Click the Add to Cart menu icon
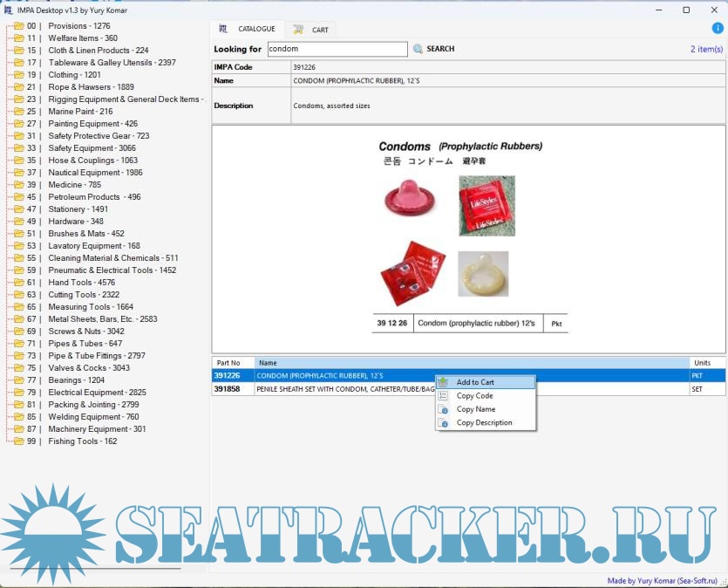The height and width of the screenshot is (588, 728). click(x=443, y=382)
